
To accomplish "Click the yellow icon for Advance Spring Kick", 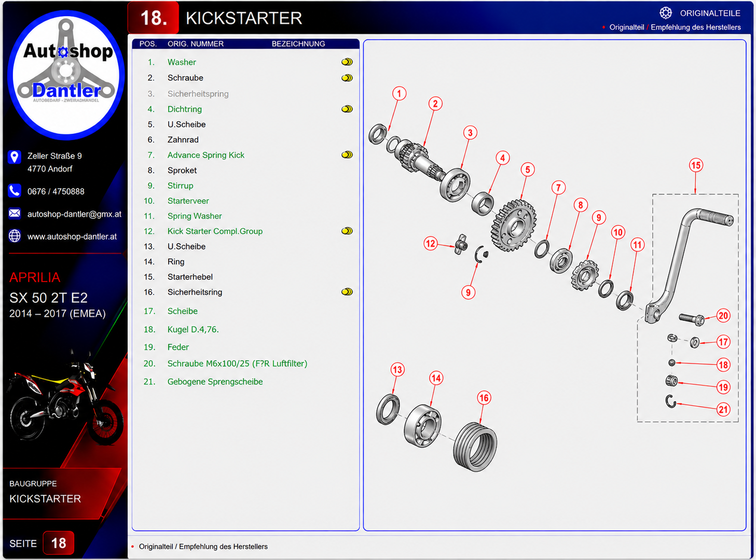I will (347, 155).
